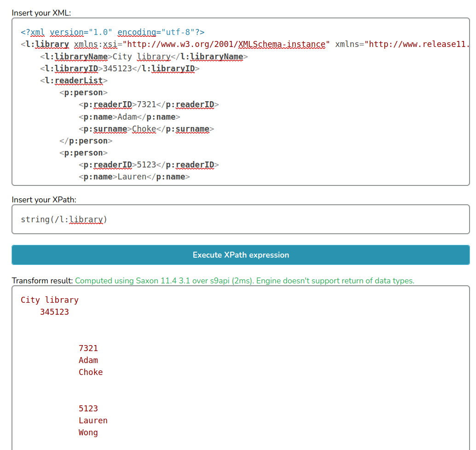476x450 pixels.
Task: Focus the XPath field containing string(/l:library)
Action: (x=240, y=219)
